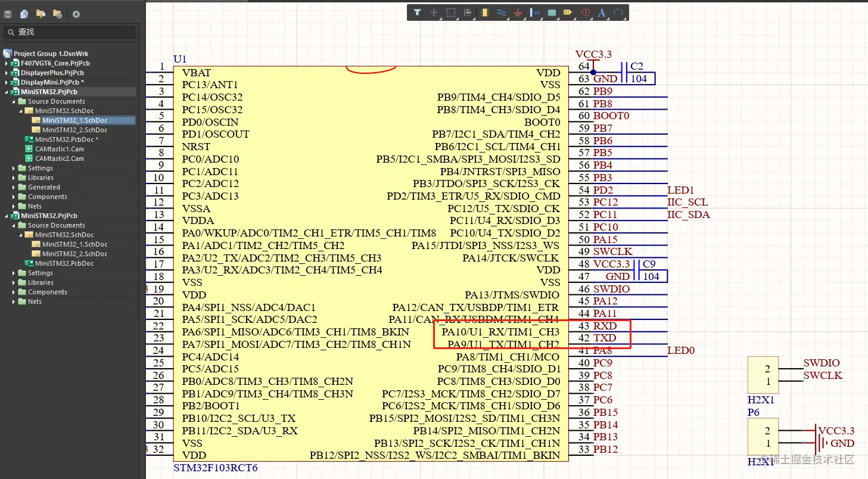Select the PB2/BOOT1 pin name
The width and height of the screenshot is (868, 479).
211,406
